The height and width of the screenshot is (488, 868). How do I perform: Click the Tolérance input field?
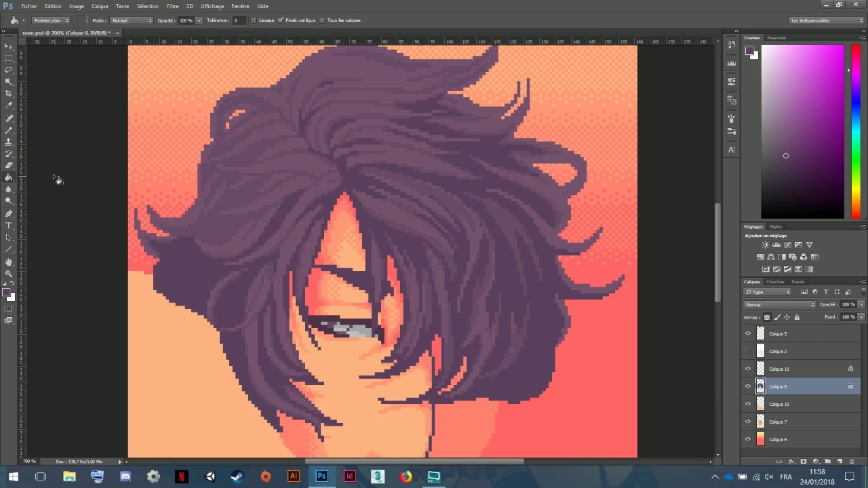239,20
